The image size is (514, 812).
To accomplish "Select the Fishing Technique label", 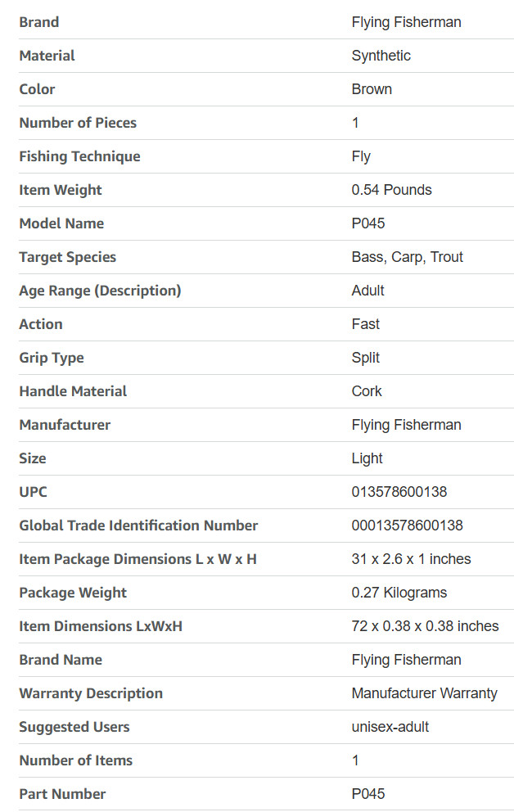I will (79, 156).
